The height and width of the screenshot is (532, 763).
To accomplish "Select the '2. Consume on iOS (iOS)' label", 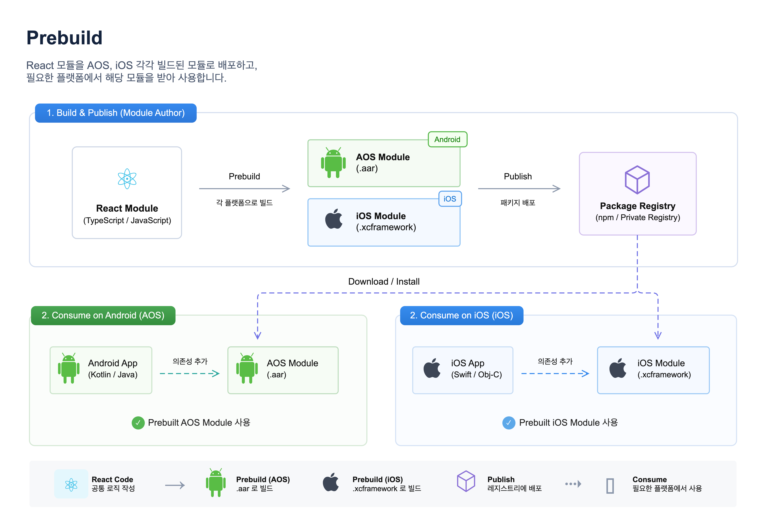I will click(x=462, y=315).
